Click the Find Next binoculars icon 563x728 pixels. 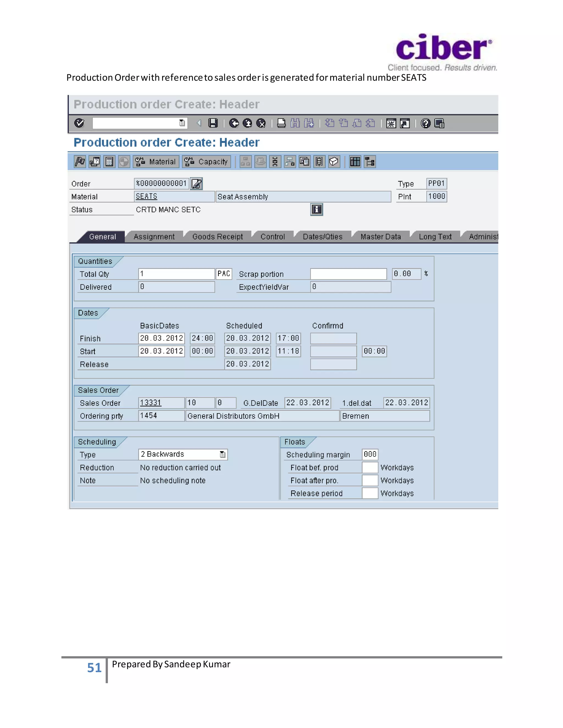[309, 123]
